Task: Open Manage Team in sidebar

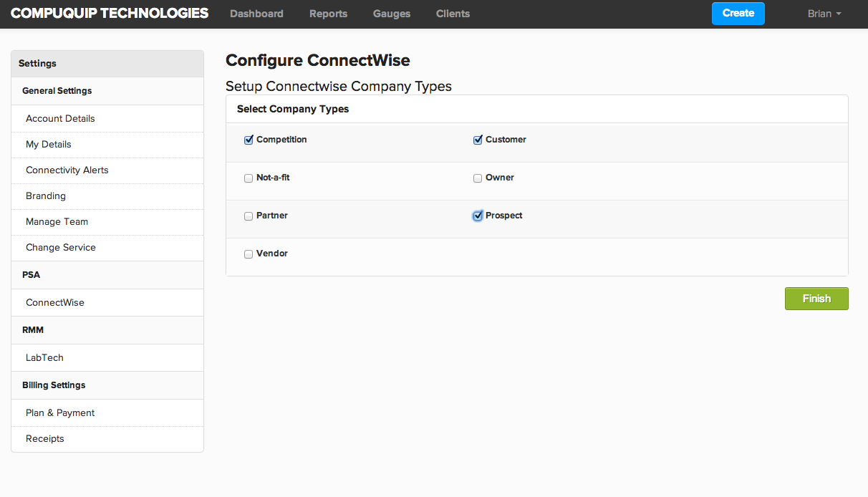Action: point(57,222)
